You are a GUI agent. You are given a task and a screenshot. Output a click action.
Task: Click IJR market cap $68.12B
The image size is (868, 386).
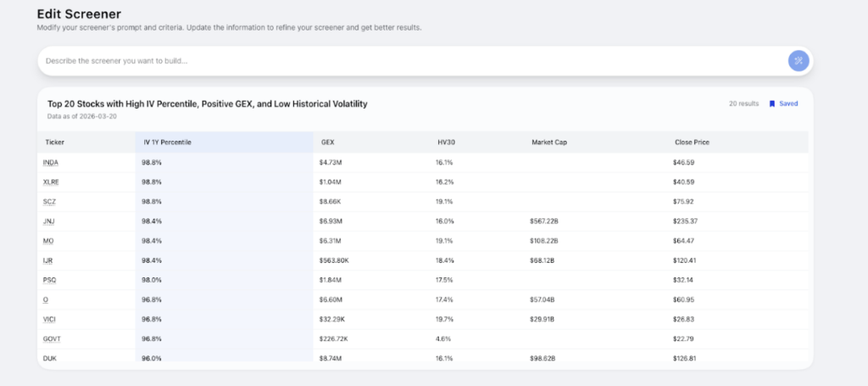(x=542, y=260)
